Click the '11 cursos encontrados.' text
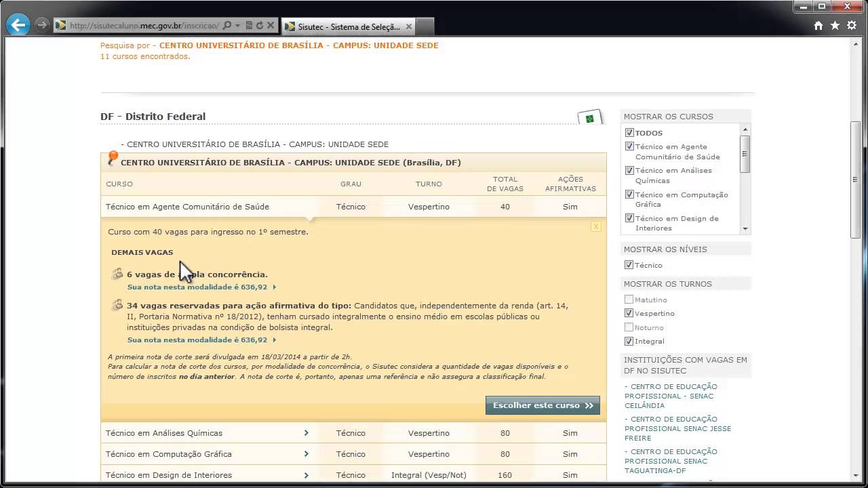This screenshot has height=488, width=868. point(145,56)
